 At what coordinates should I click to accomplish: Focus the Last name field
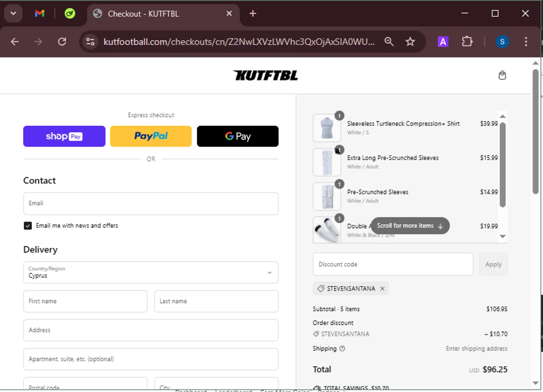click(x=216, y=301)
